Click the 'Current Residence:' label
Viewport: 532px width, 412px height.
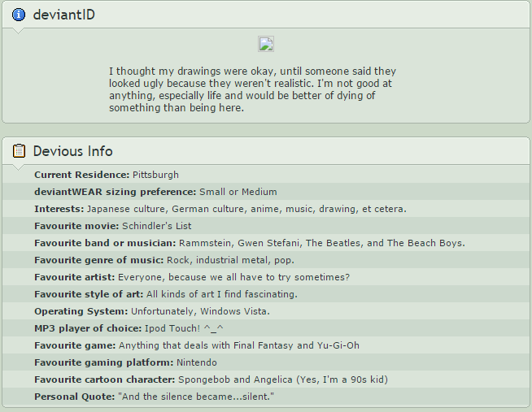click(82, 175)
